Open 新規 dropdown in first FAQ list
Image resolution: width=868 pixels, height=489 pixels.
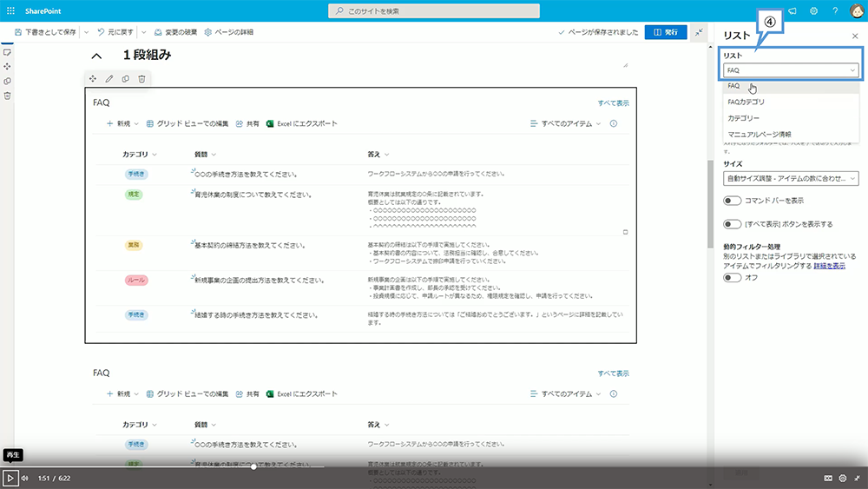click(122, 123)
